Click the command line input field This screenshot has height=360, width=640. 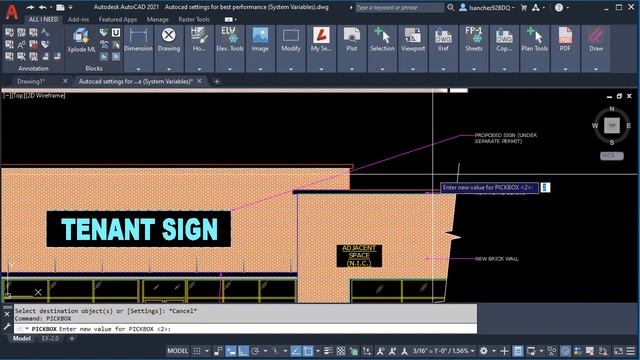[x=245, y=329]
